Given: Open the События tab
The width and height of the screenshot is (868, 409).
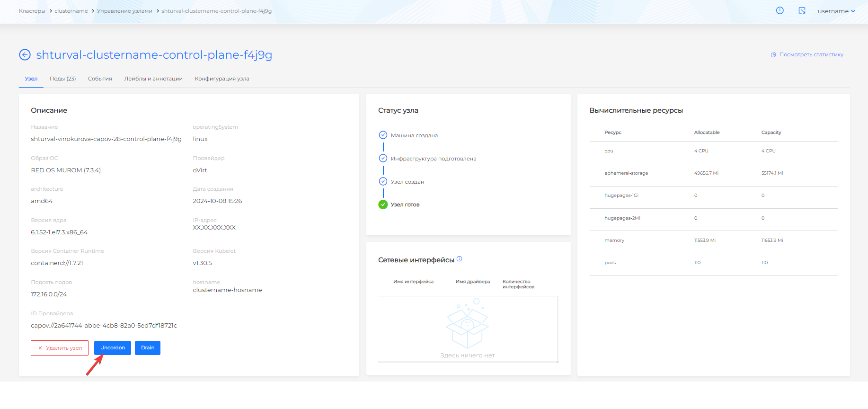Looking at the screenshot, I should [100, 79].
